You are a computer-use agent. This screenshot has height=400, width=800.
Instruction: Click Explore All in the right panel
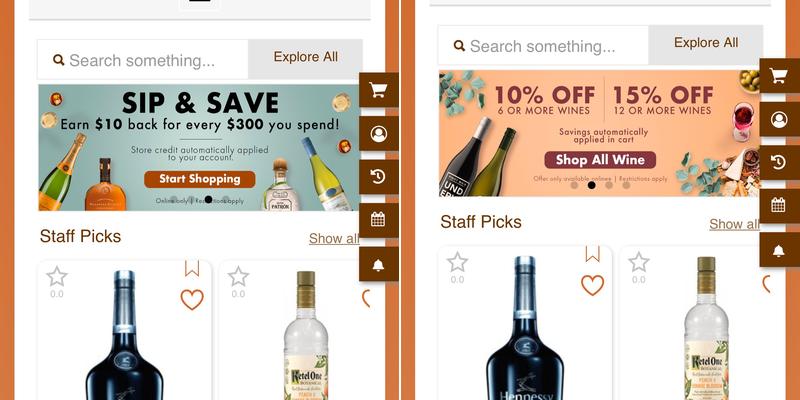coord(706,43)
